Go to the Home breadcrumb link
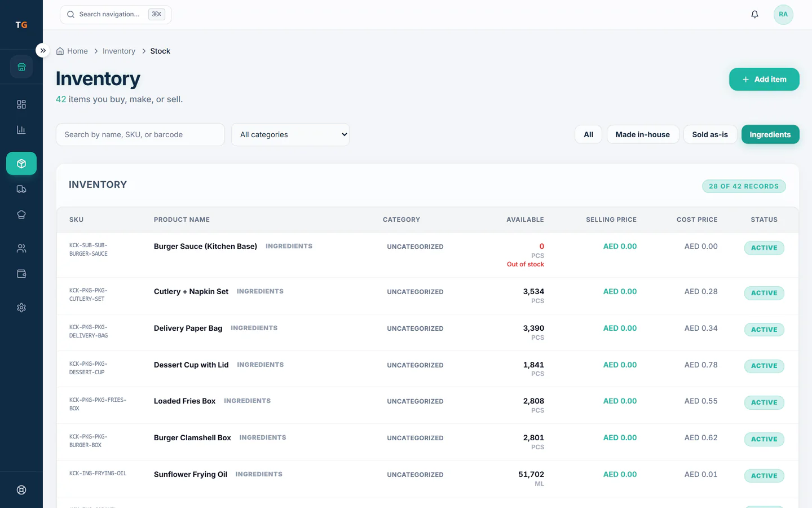 77,51
